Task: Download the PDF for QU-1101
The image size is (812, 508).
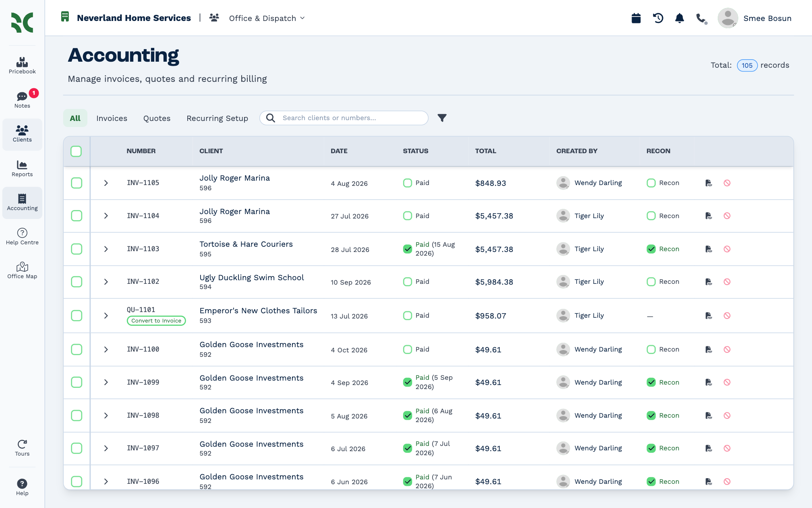Action: (709, 316)
